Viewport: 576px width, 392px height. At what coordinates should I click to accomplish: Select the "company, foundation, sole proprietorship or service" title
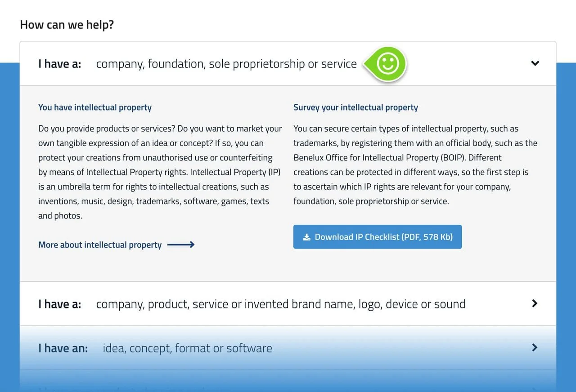pos(226,64)
